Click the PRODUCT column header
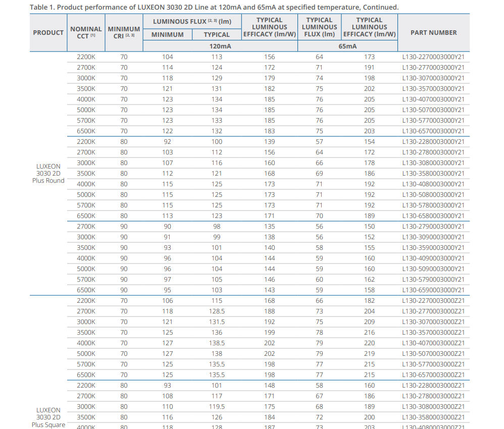 pos(48,33)
